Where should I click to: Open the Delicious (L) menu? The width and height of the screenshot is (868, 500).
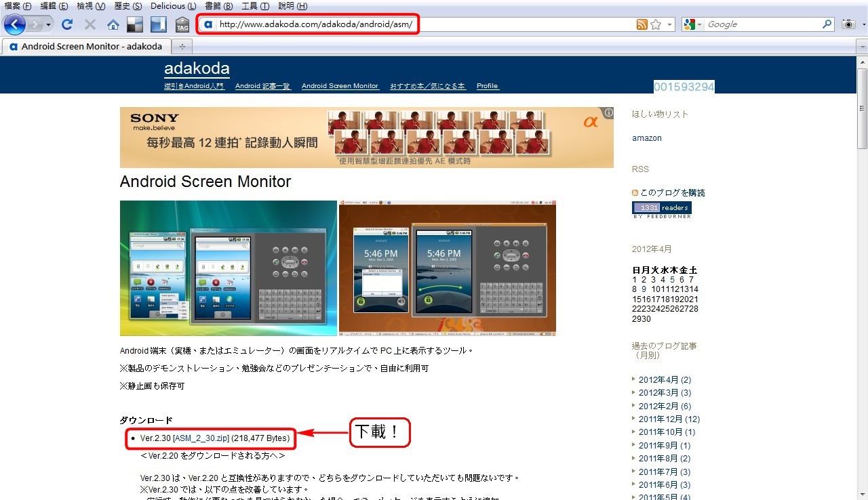click(173, 6)
